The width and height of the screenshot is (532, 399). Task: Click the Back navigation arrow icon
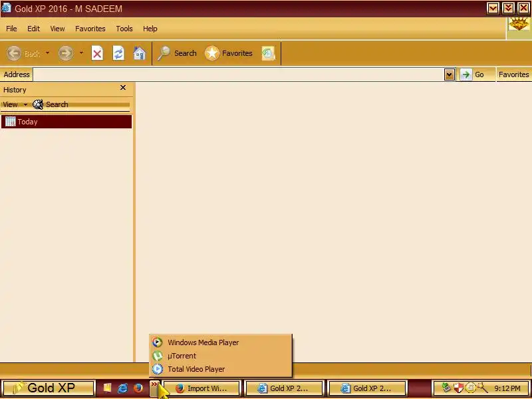[x=14, y=53]
